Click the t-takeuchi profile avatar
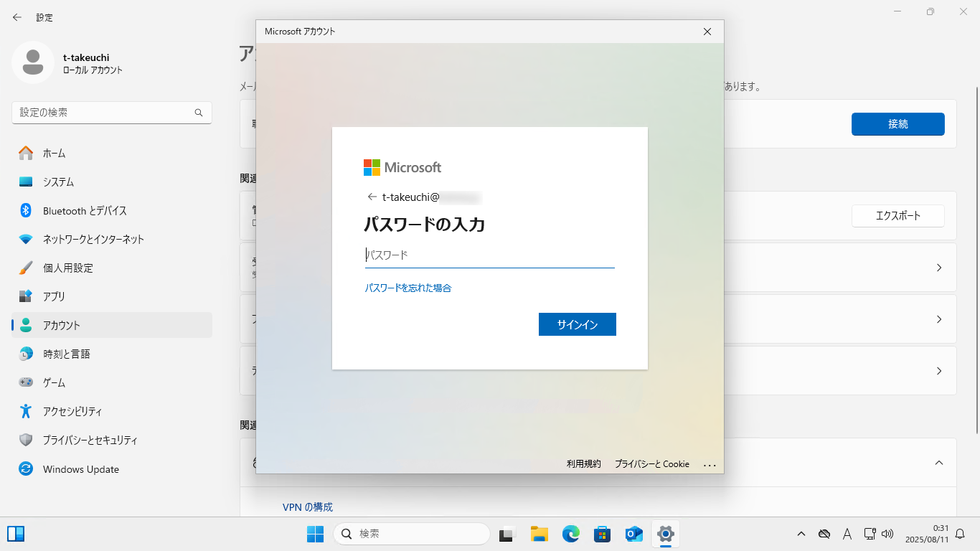This screenshot has height=551, width=980. pyautogui.click(x=32, y=62)
